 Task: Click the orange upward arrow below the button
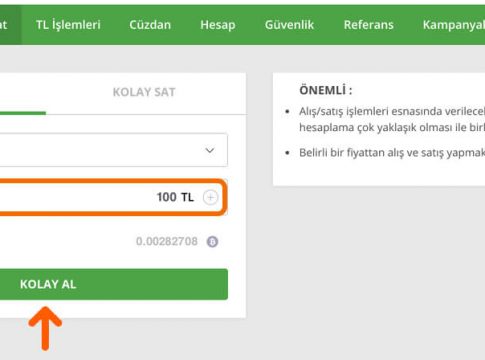coord(45,329)
